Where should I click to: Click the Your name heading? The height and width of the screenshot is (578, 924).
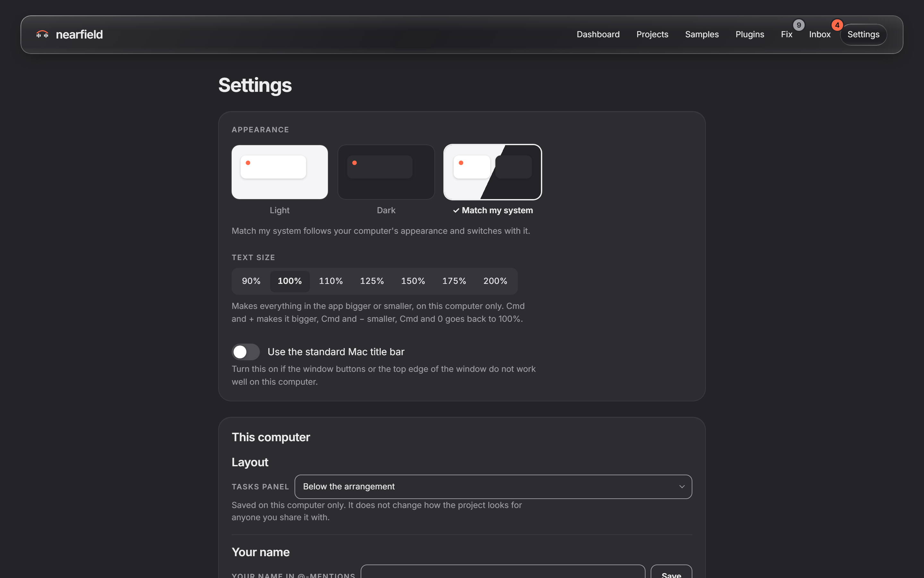coord(261,552)
